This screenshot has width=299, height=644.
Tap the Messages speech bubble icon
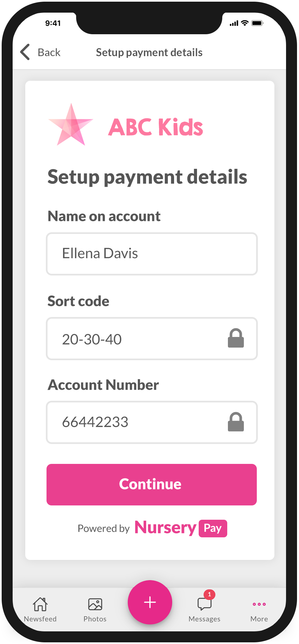coord(204,604)
